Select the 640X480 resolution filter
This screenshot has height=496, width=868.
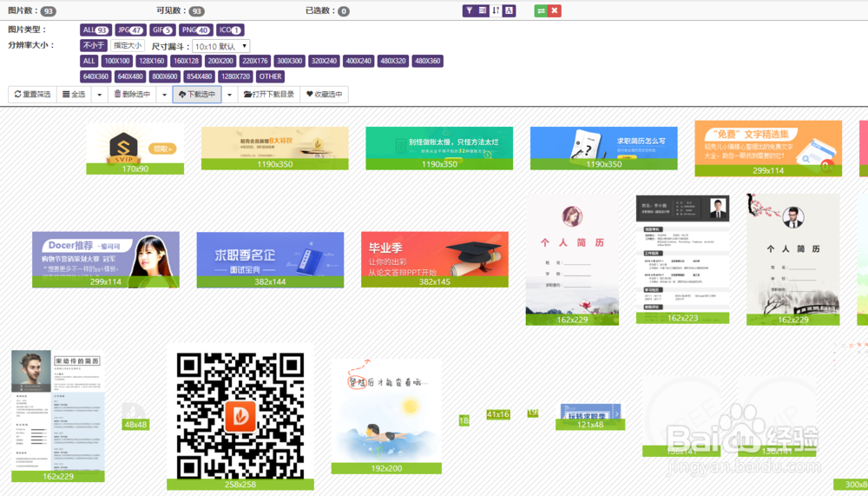point(130,76)
